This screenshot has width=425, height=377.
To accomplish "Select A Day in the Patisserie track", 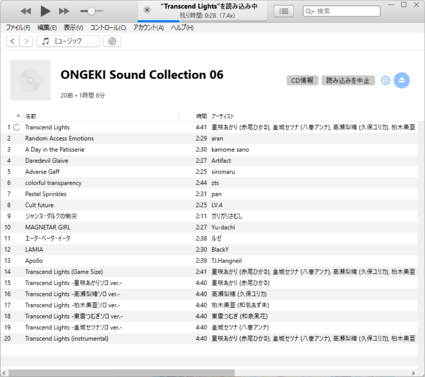I will [x=209, y=150].
